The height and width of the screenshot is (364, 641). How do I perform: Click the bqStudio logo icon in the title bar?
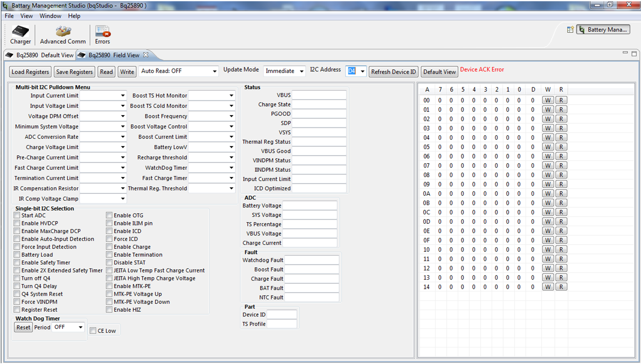tap(4, 5)
